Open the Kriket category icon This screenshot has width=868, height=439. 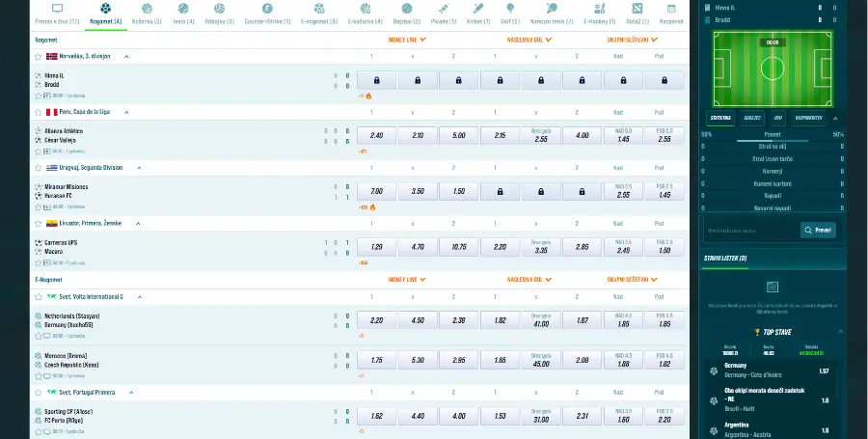tap(478, 9)
